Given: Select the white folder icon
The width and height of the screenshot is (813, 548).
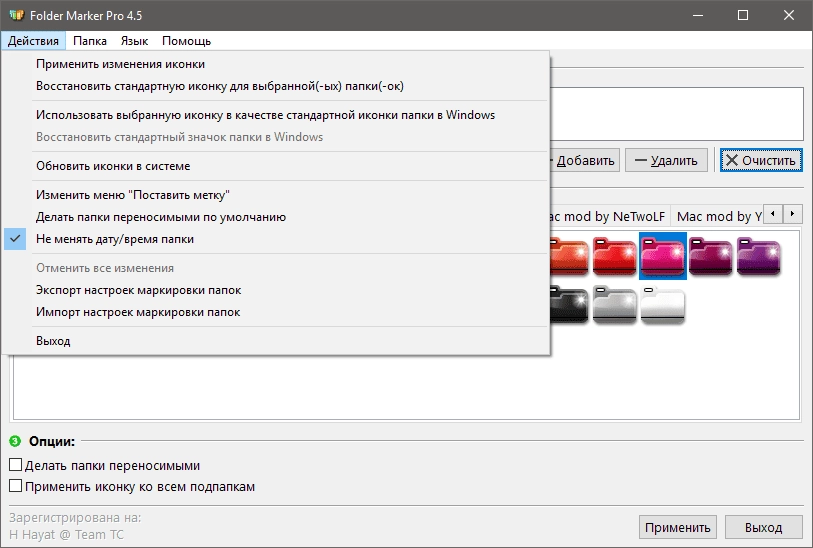Looking at the screenshot, I should pos(663,305).
